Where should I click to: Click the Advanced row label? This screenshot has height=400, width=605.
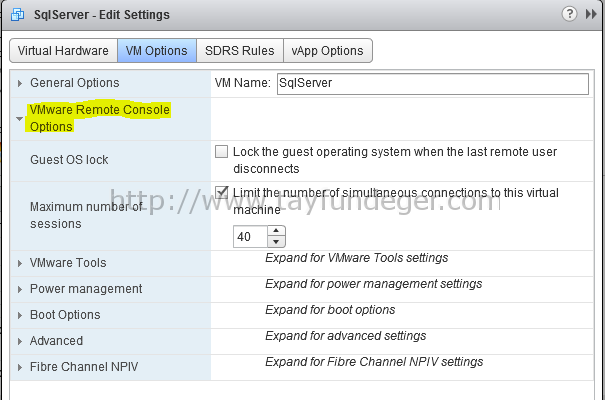pyautogui.click(x=56, y=341)
